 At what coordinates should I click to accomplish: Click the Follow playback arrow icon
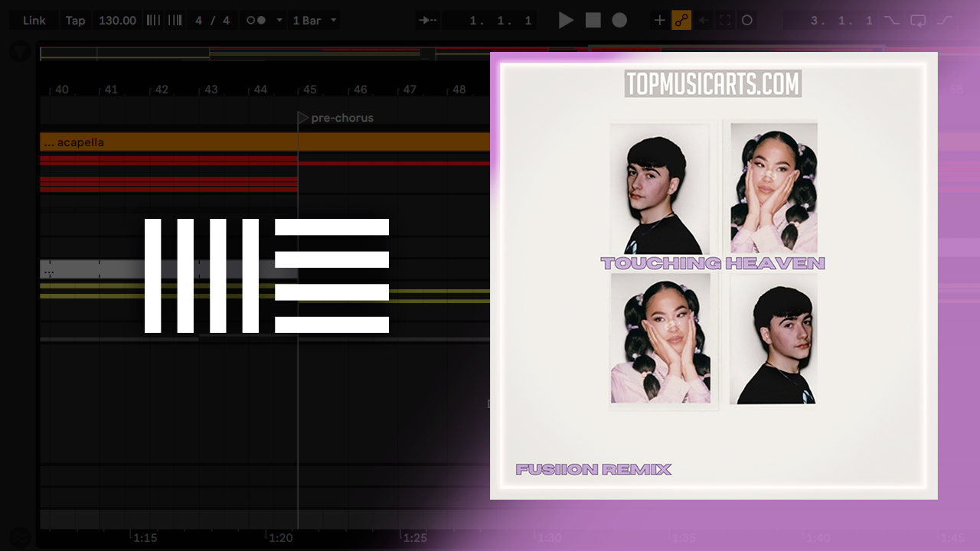click(x=429, y=21)
